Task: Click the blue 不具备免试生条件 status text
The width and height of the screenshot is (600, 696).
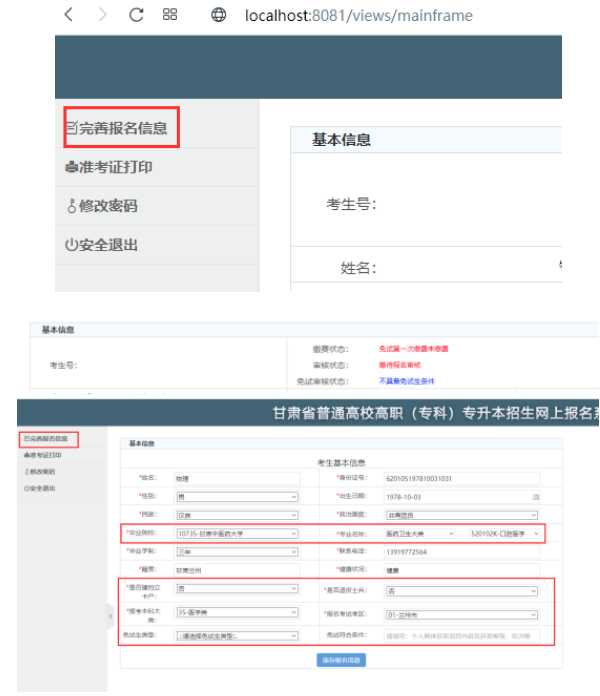Action: [407, 381]
